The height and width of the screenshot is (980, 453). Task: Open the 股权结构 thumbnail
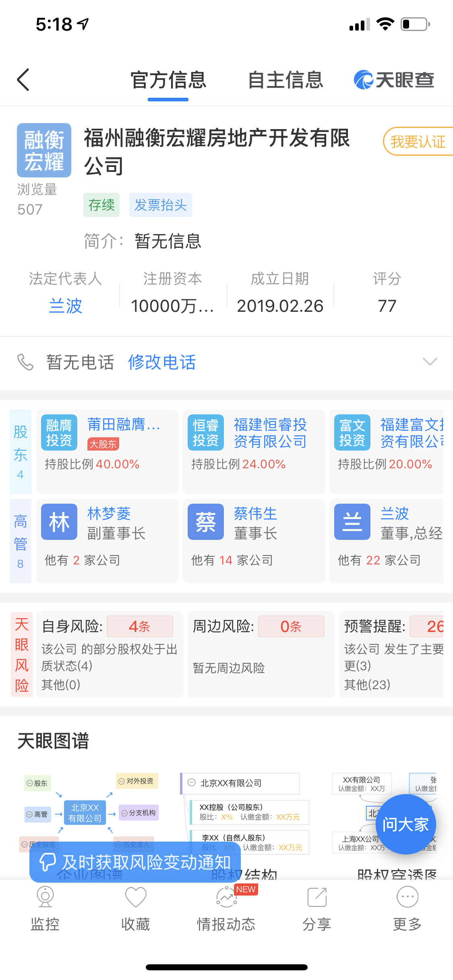245,813
